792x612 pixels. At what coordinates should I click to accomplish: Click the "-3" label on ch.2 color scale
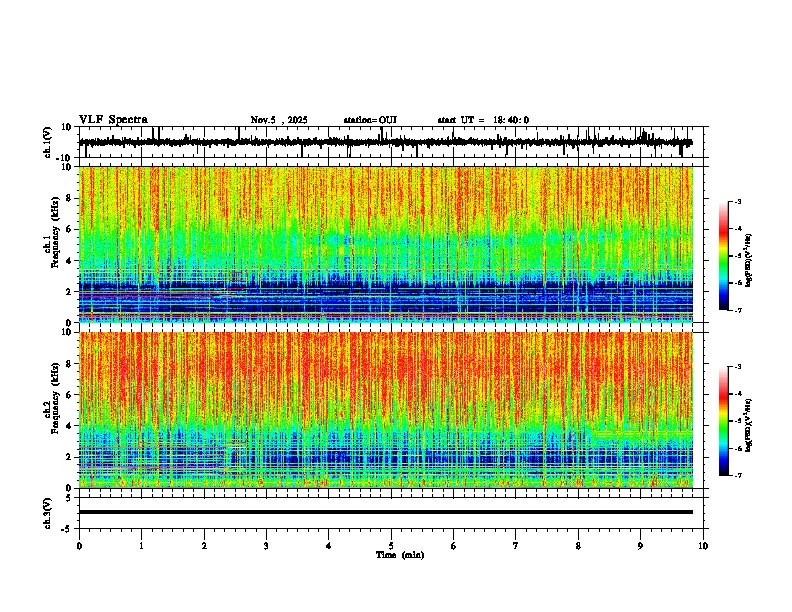(737, 367)
